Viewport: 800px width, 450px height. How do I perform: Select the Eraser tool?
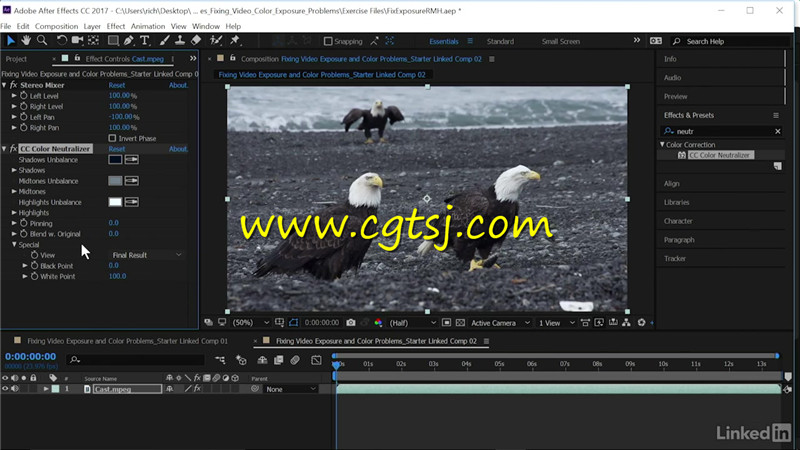(x=196, y=40)
